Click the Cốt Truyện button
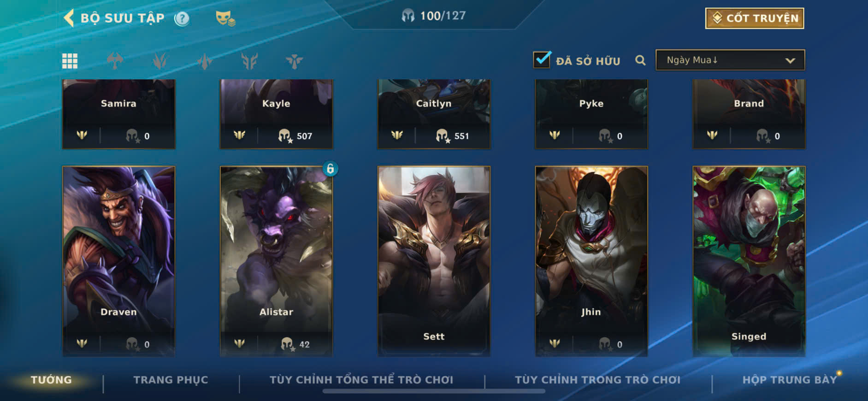Viewport: 868px width, 401px height. 755,18
